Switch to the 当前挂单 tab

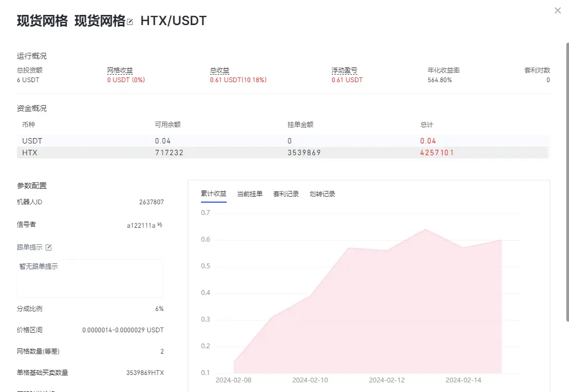click(x=250, y=194)
